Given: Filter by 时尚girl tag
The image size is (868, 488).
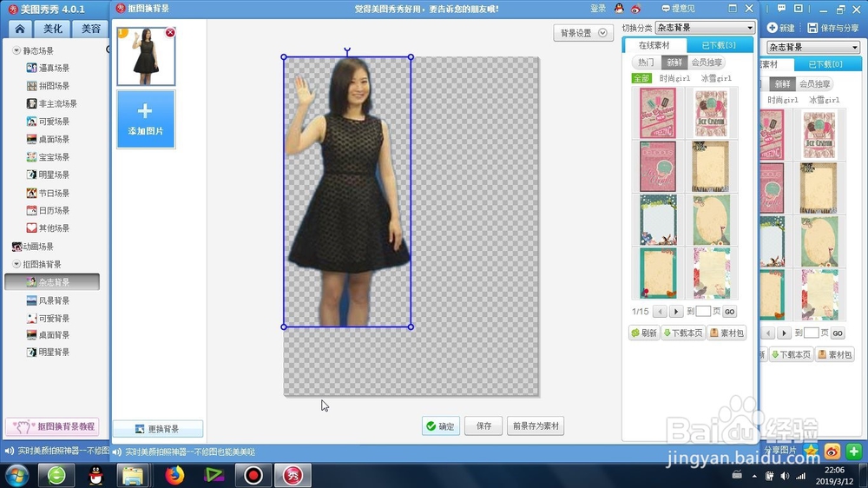Looking at the screenshot, I should point(674,78).
